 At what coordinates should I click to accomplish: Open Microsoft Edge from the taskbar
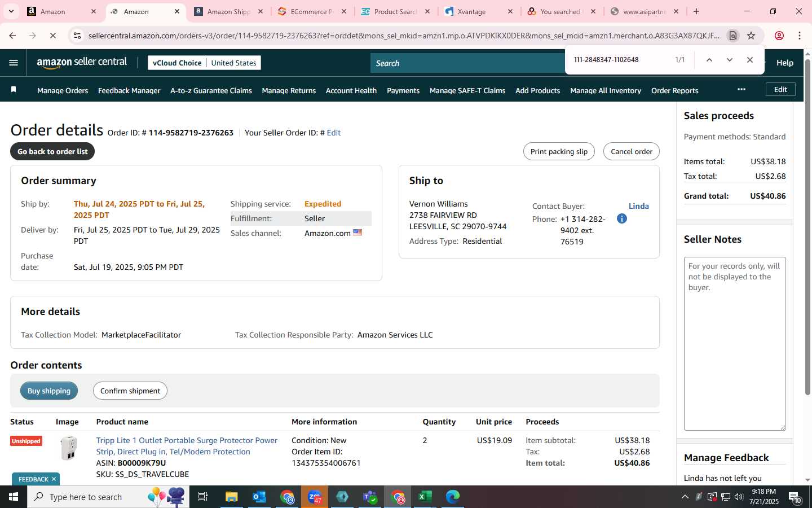tap(452, 497)
